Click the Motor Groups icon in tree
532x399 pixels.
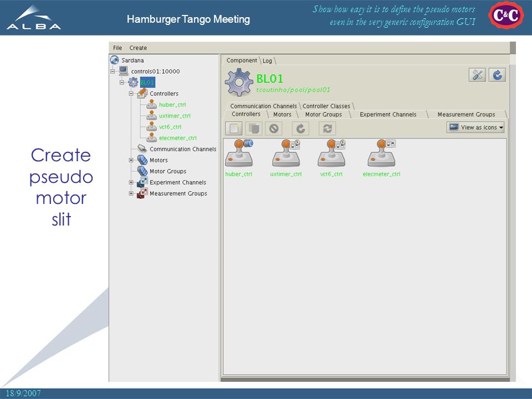click(x=142, y=171)
